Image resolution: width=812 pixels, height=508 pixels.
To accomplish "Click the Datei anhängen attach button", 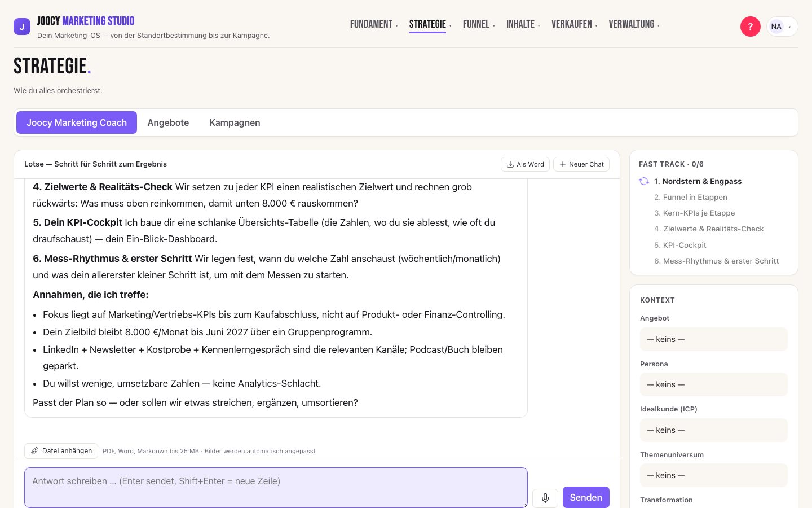I will click(x=61, y=451).
